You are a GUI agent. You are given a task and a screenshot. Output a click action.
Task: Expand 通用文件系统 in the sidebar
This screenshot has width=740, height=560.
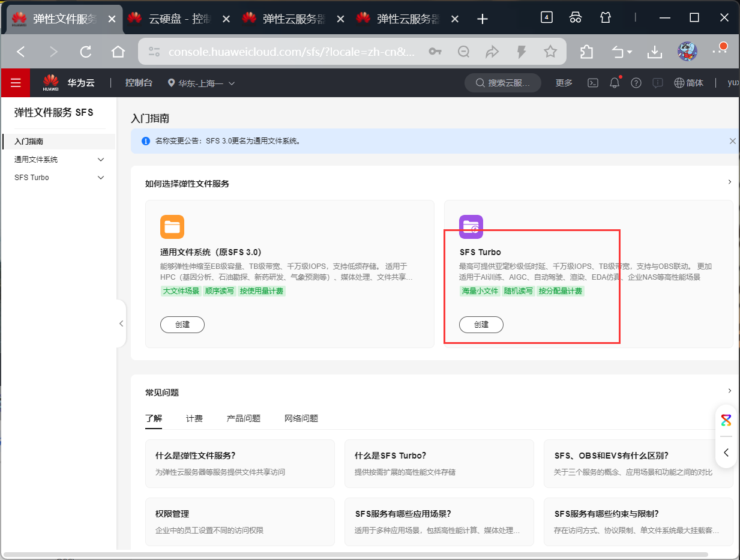point(101,160)
